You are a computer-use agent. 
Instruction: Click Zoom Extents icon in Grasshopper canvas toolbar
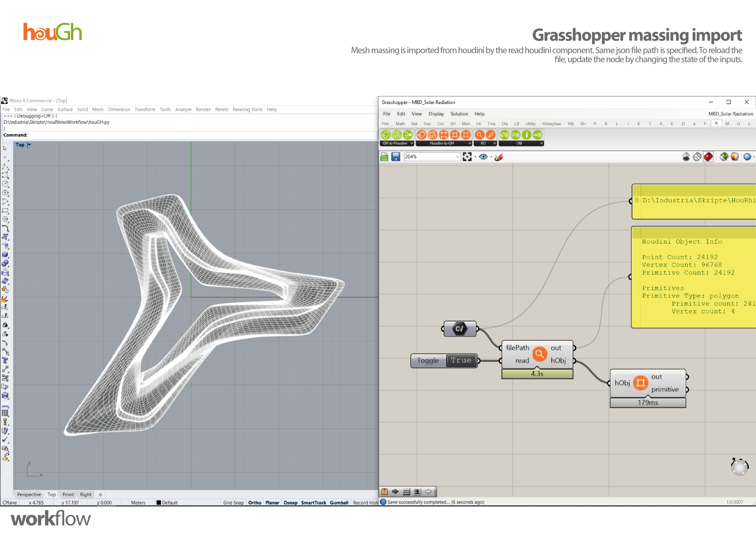[467, 157]
